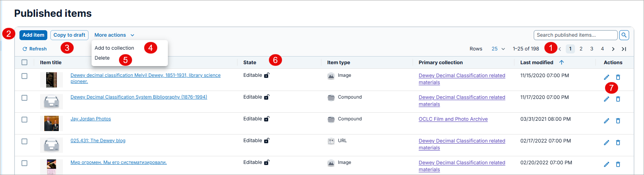Open the Rows per page dropdown showing 25
The image size is (644, 175).
tap(498, 49)
